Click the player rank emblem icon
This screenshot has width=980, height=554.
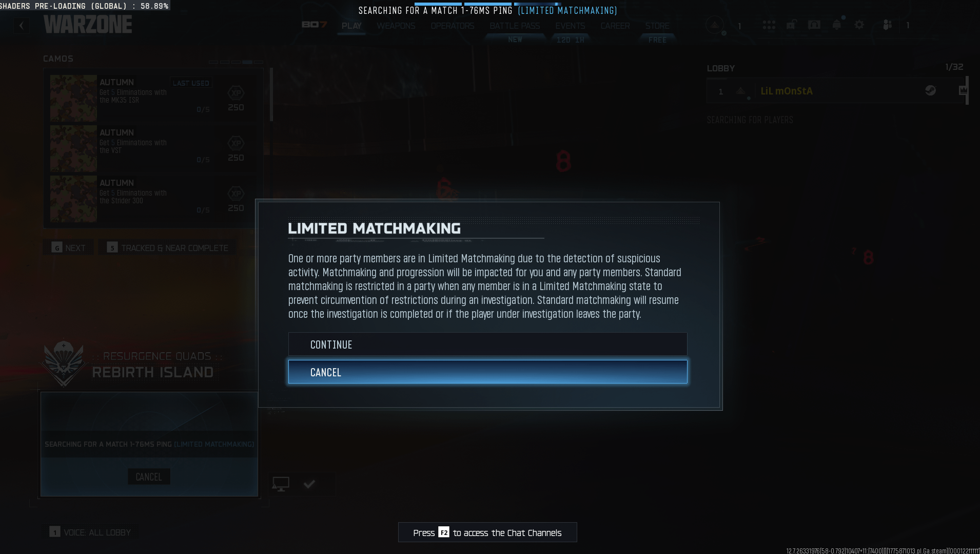coord(715,25)
